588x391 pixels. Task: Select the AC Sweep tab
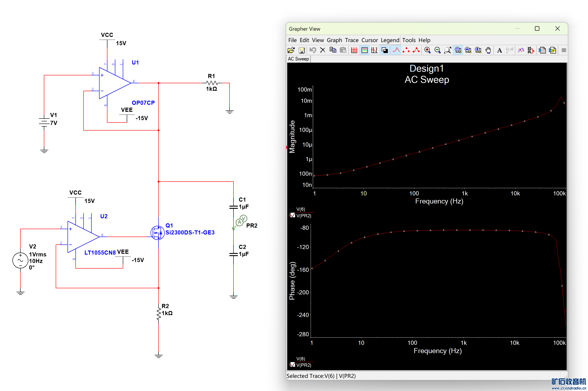[298, 59]
